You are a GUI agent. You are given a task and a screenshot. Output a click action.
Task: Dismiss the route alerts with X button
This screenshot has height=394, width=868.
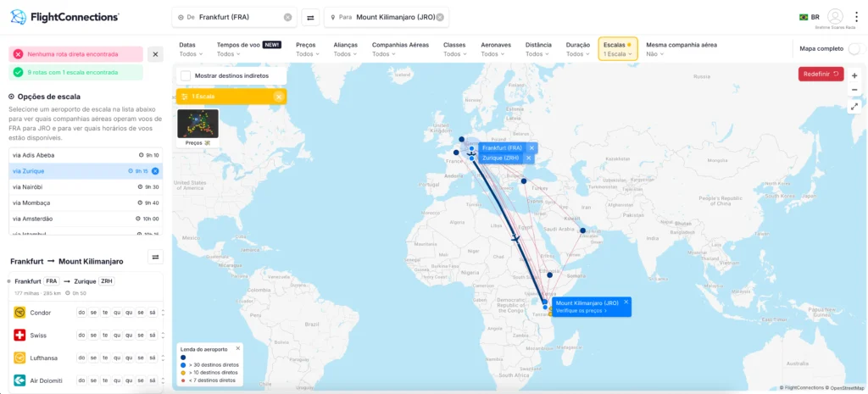tap(156, 54)
